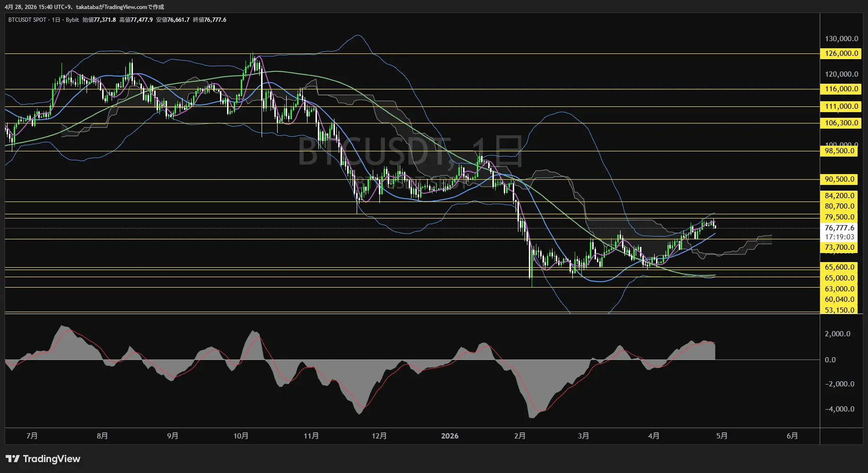Select the 73,700.0 support level label
The height and width of the screenshot is (473, 868).
[839, 247]
